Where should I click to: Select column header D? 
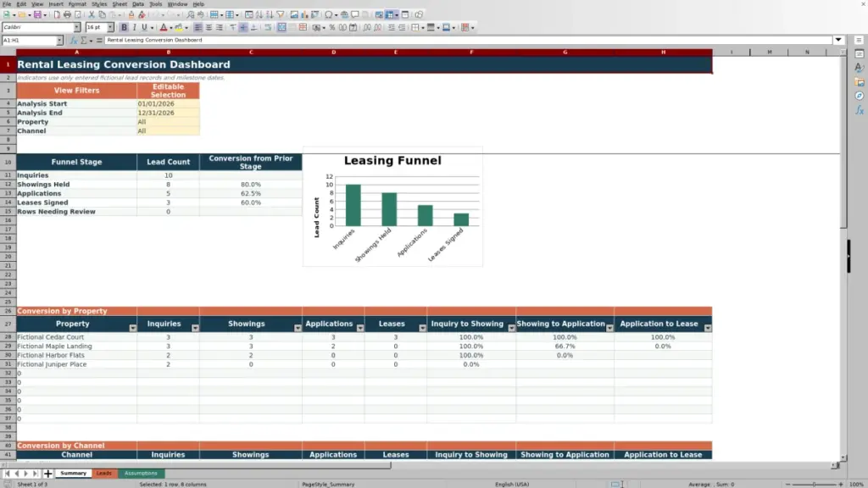tap(334, 52)
